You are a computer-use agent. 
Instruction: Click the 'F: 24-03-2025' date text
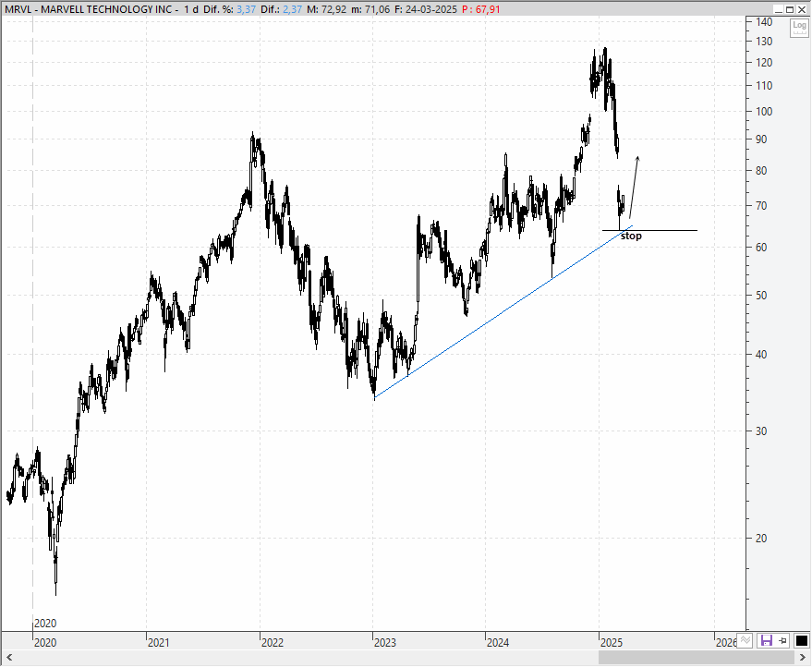(426, 9)
